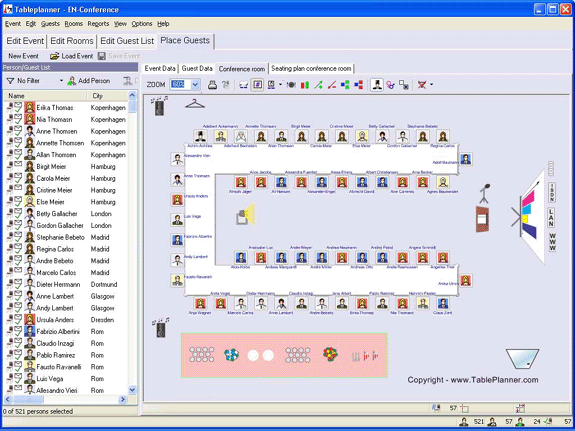Click the blue-green hierarchy icon
Image resolution: width=575 pixels, height=431 pixels.
coord(345,85)
